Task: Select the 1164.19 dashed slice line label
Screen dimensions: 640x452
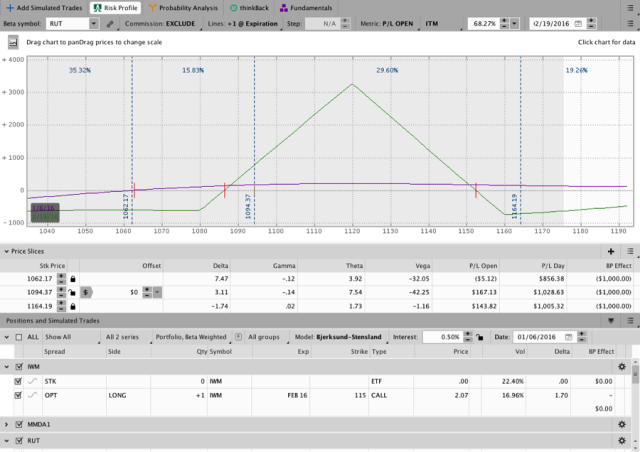Action: click(514, 206)
